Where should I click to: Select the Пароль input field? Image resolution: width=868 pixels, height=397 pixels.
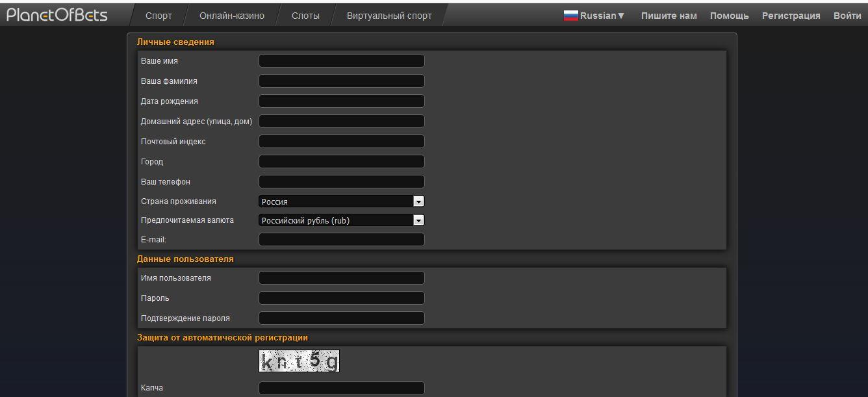pos(341,298)
